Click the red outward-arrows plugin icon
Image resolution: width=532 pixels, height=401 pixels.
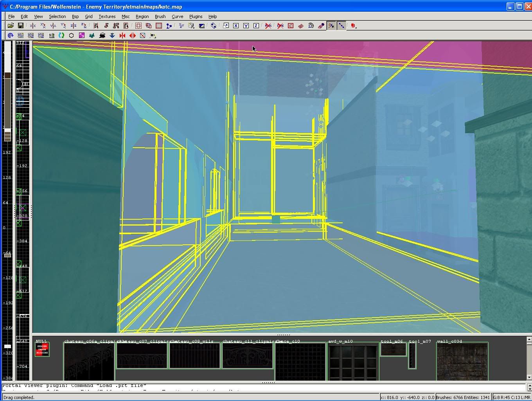click(133, 36)
